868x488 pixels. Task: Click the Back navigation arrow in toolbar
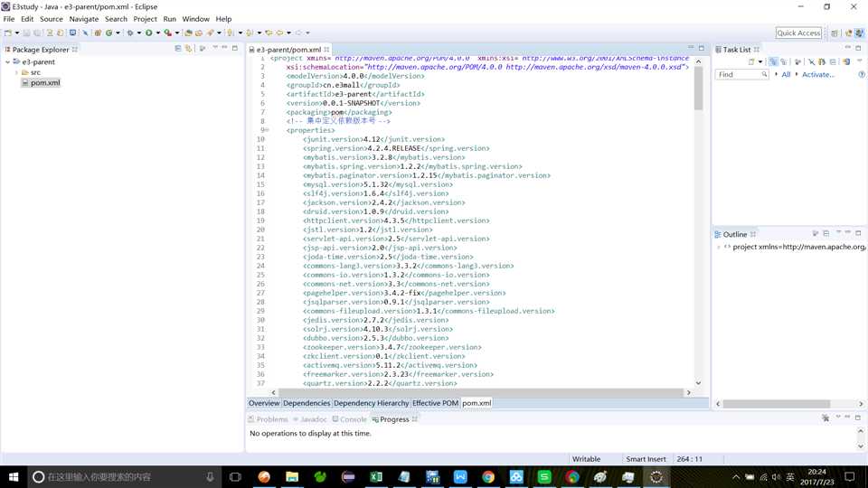click(279, 33)
